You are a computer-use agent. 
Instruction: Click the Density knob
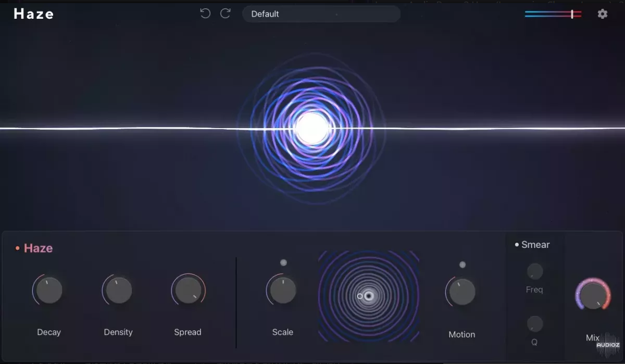click(x=118, y=291)
